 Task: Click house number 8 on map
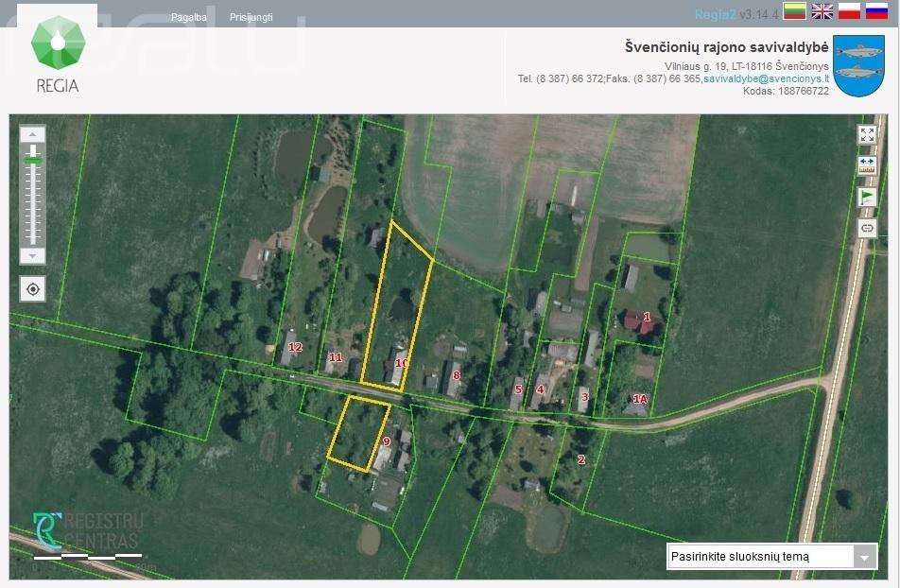457,375
